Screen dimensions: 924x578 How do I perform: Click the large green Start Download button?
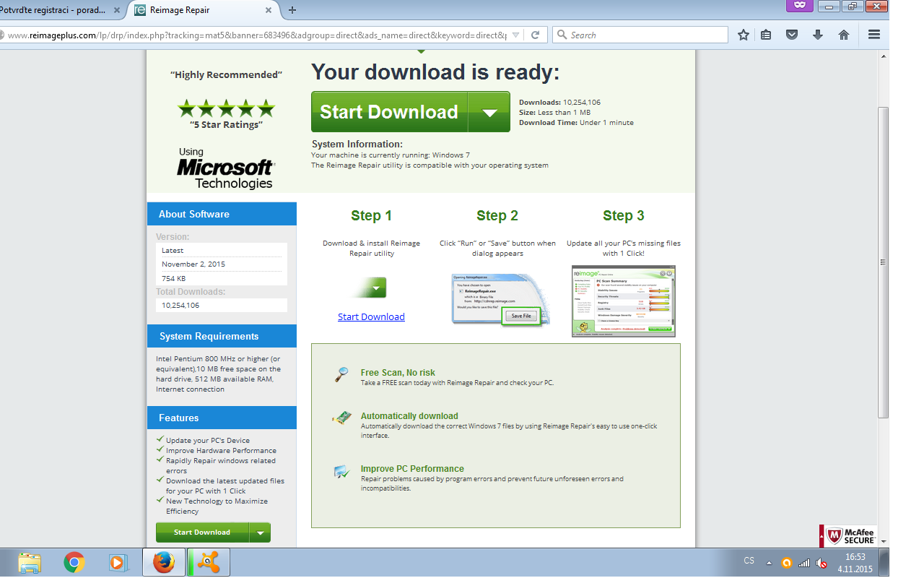pyautogui.click(x=390, y=112)
